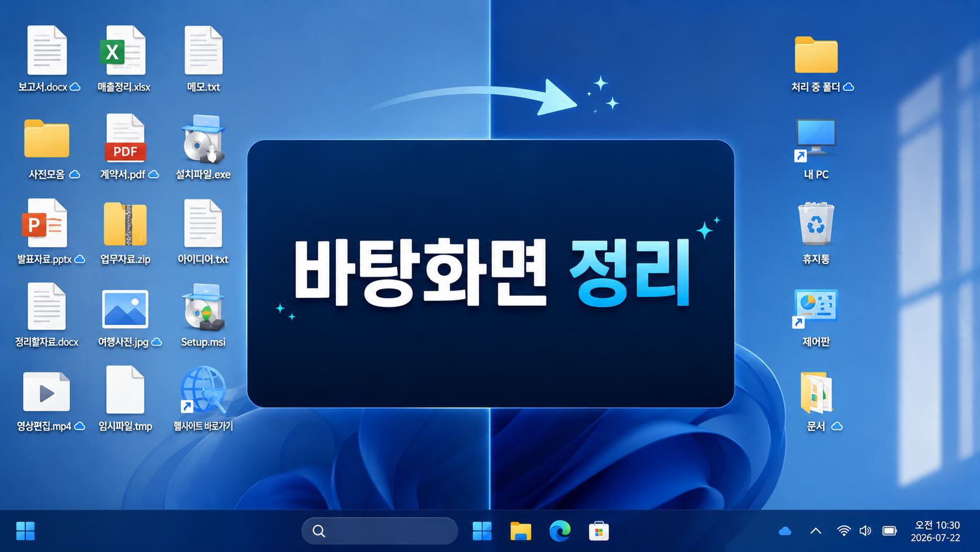980x552 pixels.
Task: Select the 계약서.pdf file icon
Action: click(x=125, y=138)
